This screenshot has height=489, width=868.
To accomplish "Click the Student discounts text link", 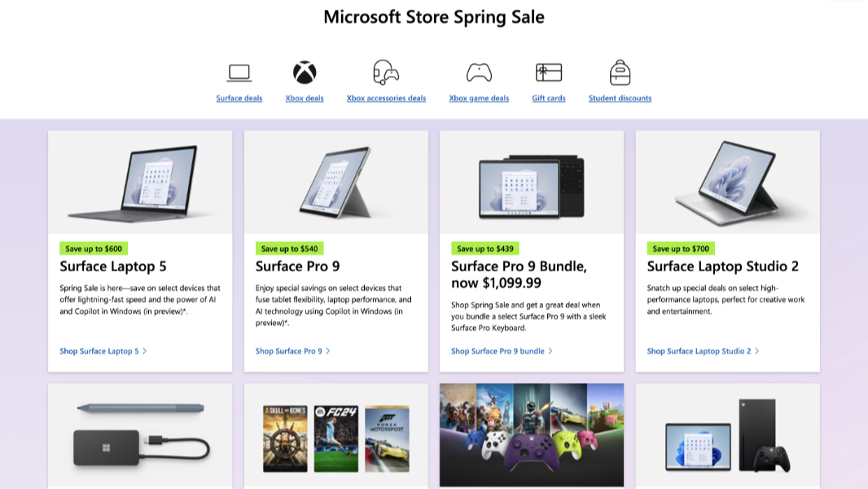I will (x=619, y=98).
